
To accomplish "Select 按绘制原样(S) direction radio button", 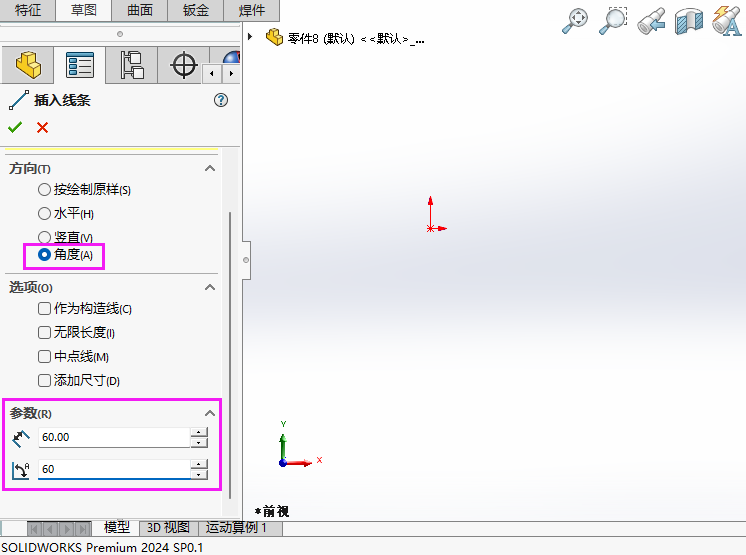I will click(44, 190).
